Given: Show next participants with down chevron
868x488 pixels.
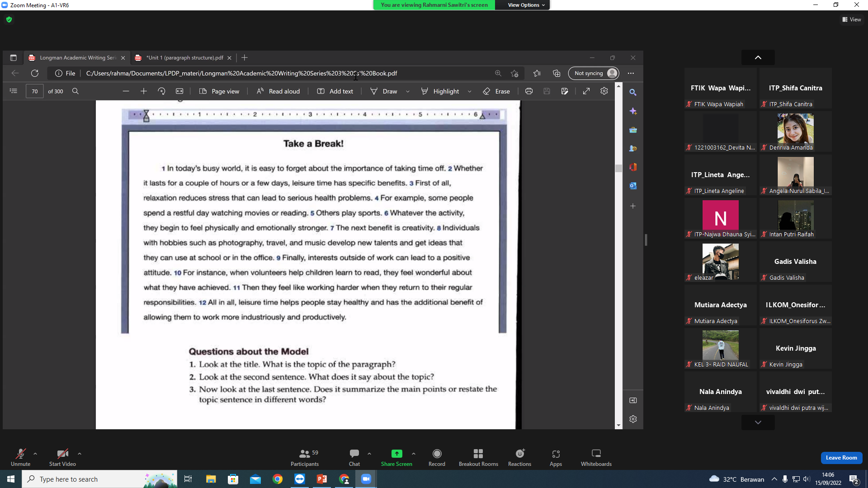Looking at the screenshot, I should [x=758, y=422].
